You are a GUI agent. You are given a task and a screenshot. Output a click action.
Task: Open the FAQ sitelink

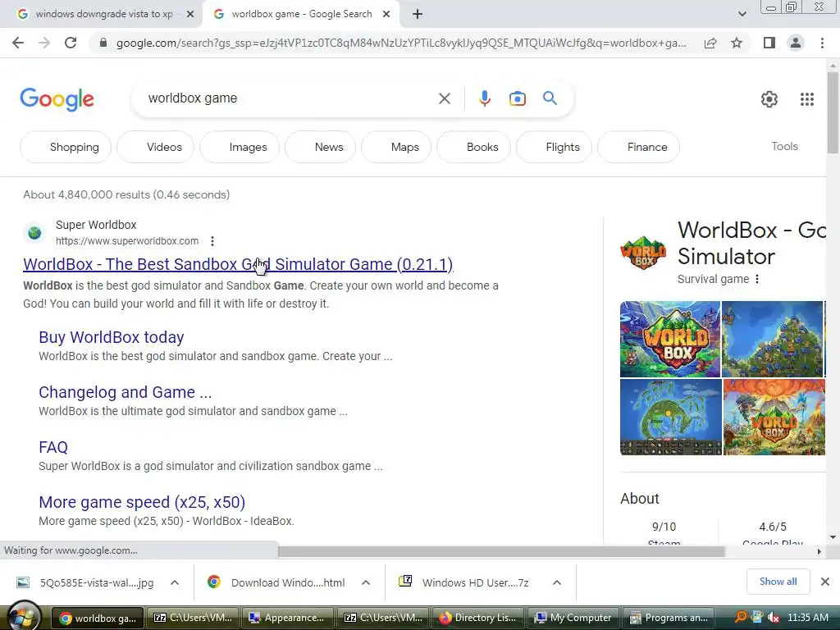tap(53, 447)
